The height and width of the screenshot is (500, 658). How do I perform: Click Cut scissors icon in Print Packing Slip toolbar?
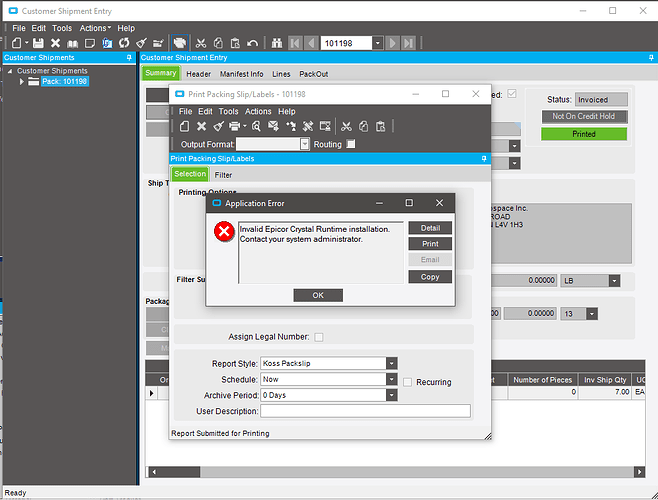346,126
